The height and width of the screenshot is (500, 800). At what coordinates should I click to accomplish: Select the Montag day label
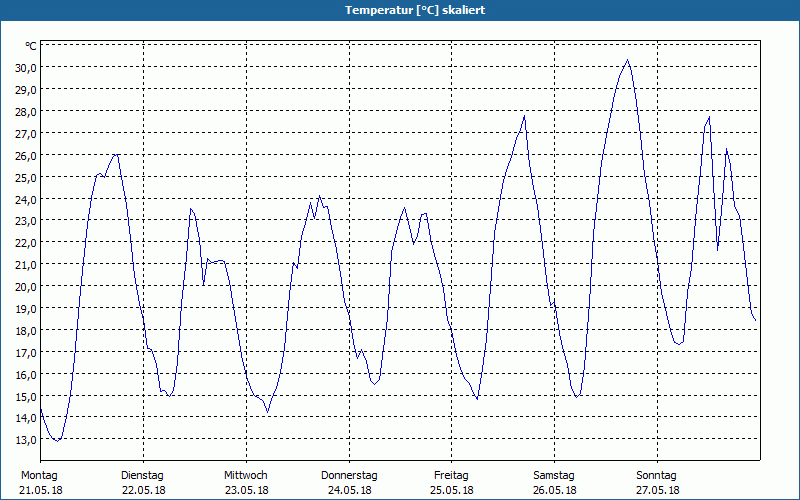[40, 475]
